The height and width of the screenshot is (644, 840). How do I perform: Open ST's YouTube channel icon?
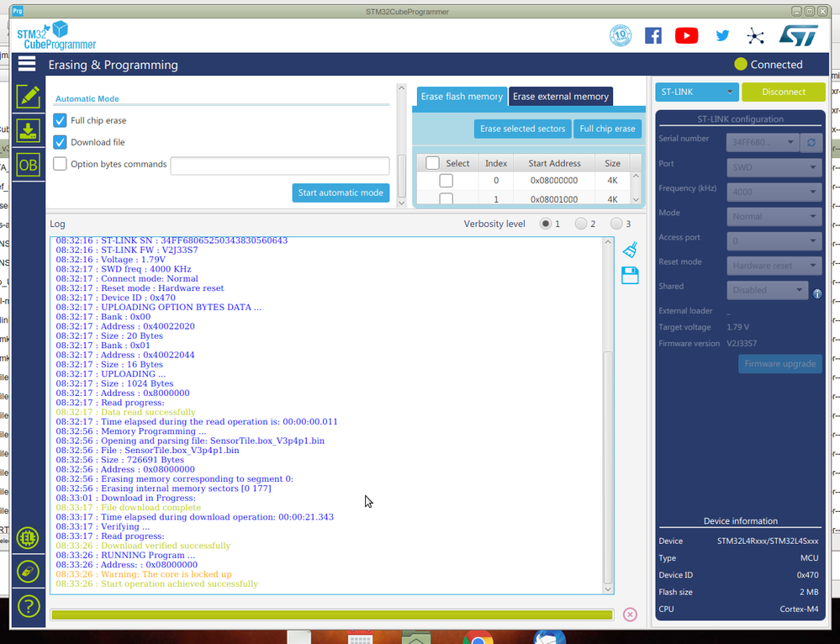(x=686, y=36)
